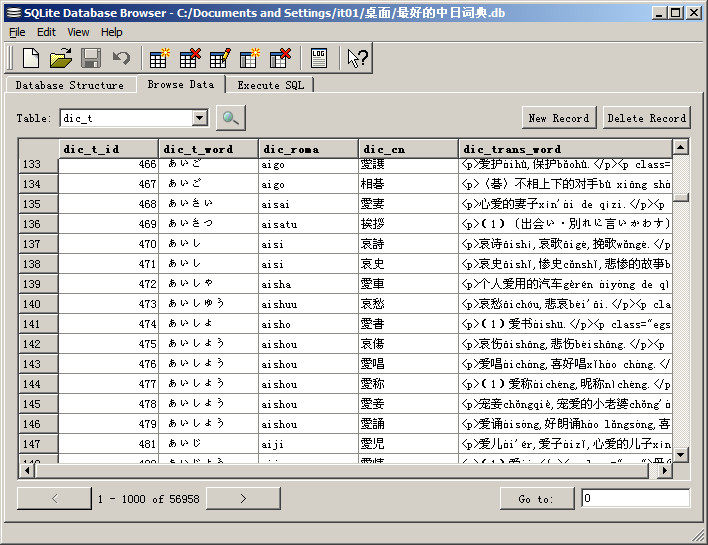This screenshot has height=545, width=708.
Task: Click the roma cell 'aisha'
Action: [x=308, y=284]
